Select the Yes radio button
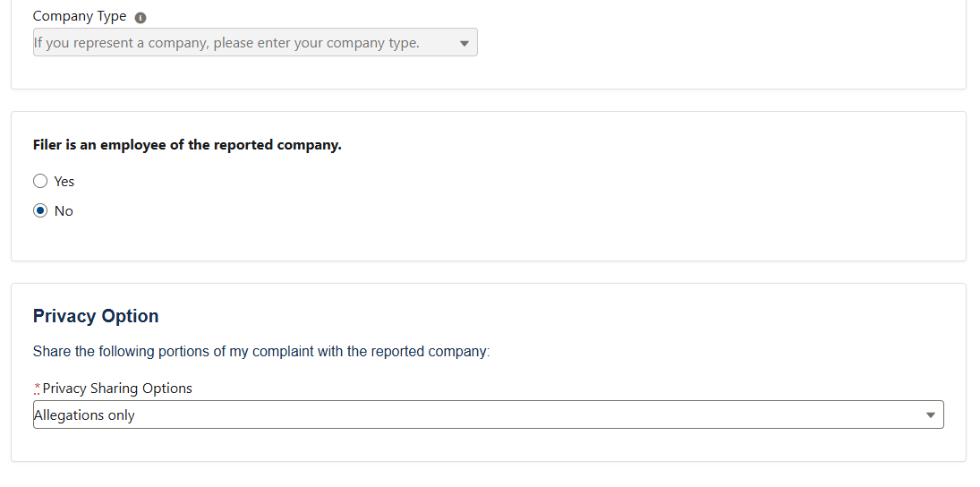 40,182
